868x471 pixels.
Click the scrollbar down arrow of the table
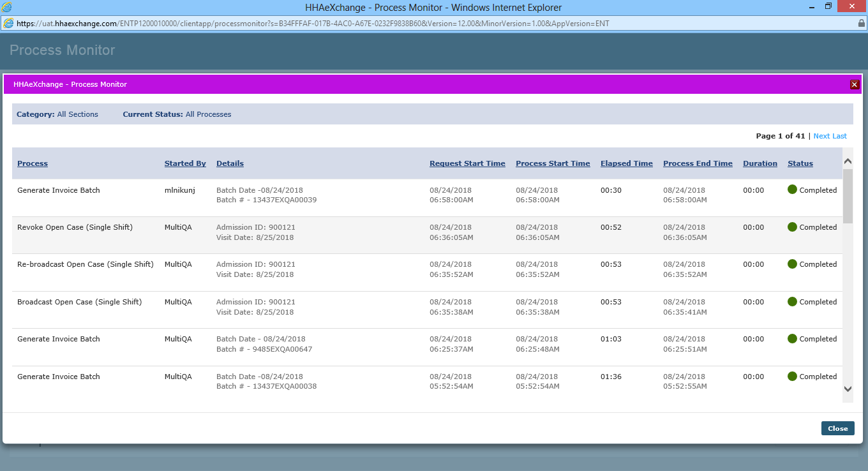point(848,388)
